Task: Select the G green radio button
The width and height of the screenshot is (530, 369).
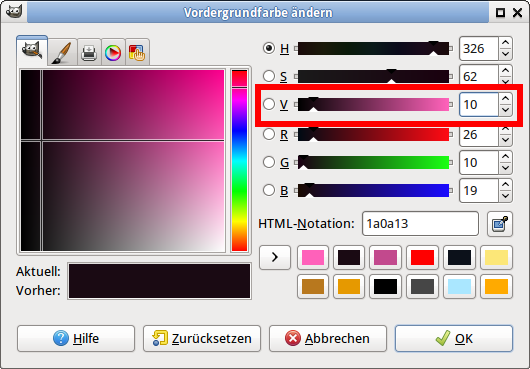Action: [x=269, y=162]
